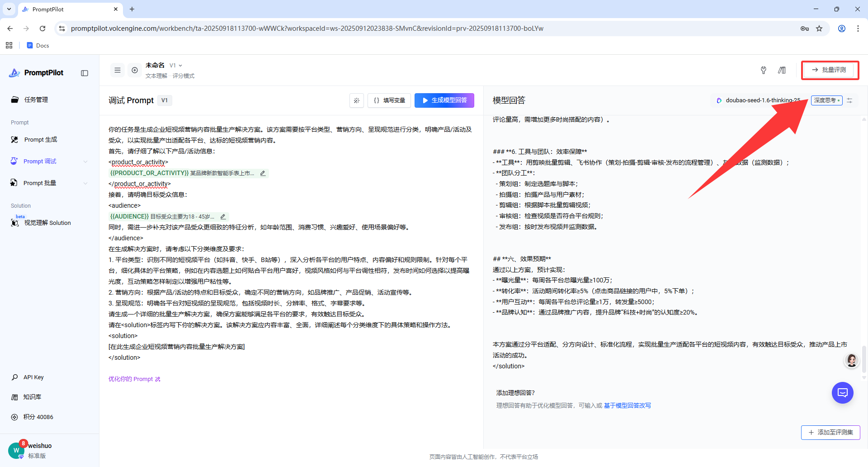Viewport: 868px width, 467px height.
Task: Click the 添加至评测集 button
Action: pos(830,433)
